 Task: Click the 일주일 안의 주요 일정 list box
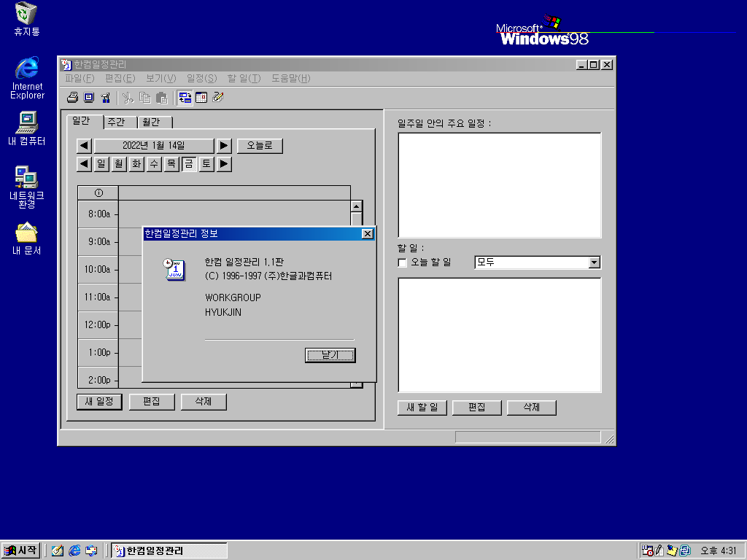[500, 185]
